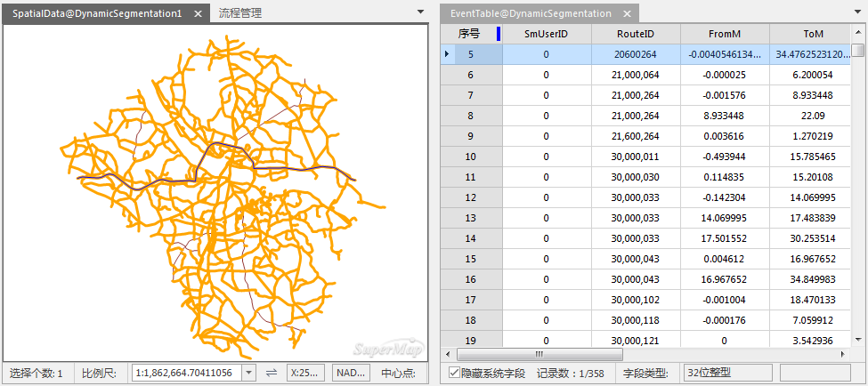Open the map scale dropdown
The width and height of the screenshot is (868, 386).
[248, 373]
